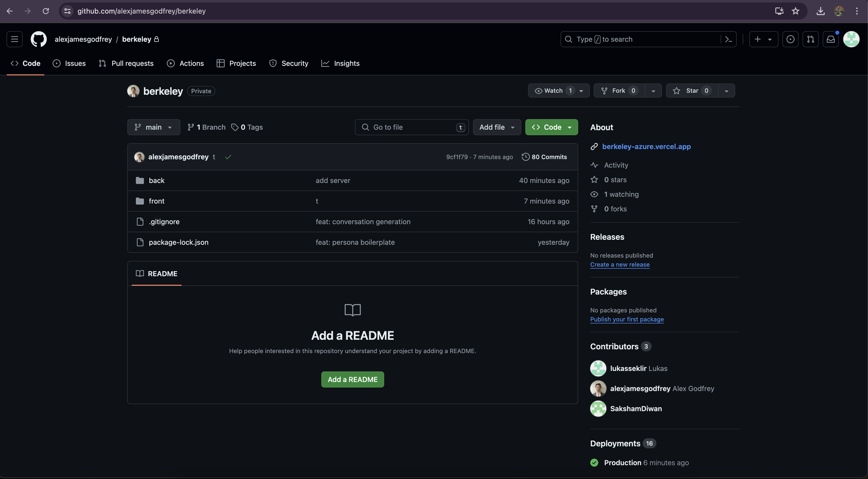Bookmark this page with the star icon
This screenshot has width=868, height=479.
(x=796, y=11)
